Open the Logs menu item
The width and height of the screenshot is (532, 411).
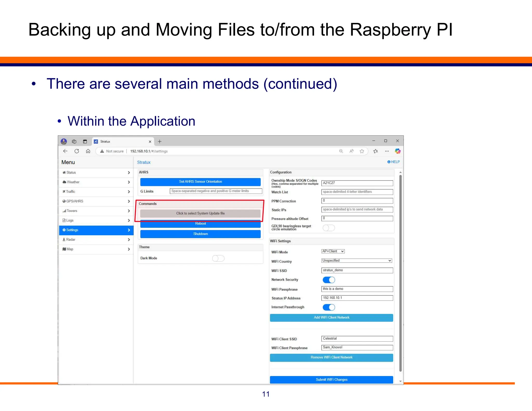coord(96,221)
